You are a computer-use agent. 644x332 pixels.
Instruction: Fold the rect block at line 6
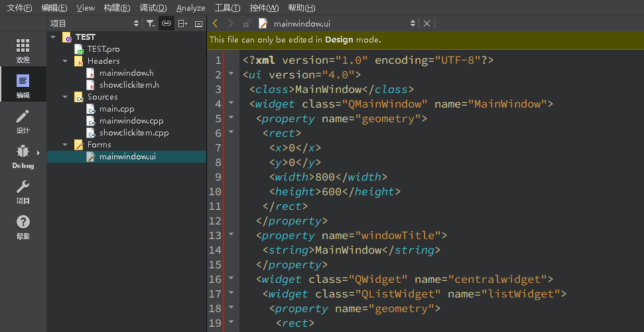231,132
